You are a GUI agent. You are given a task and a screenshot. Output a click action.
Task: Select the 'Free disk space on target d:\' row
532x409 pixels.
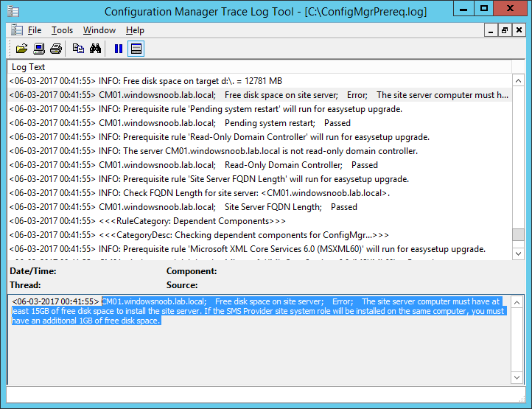coord(259,81)
